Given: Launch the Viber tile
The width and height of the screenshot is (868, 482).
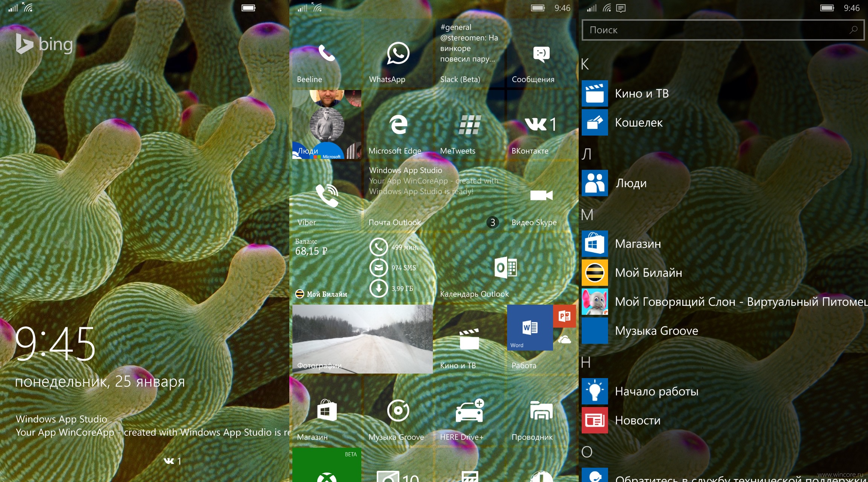Looking at the screenshot, I should (327, 196).
